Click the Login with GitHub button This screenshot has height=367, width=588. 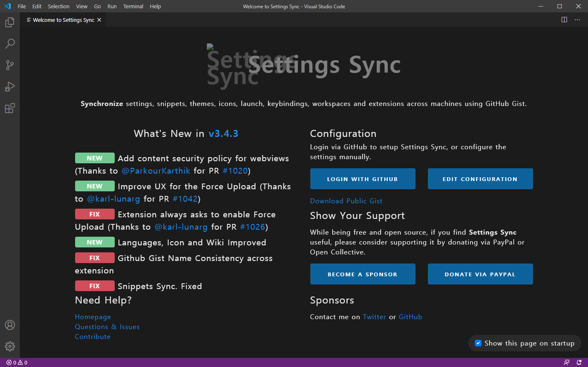coord(363,179)
